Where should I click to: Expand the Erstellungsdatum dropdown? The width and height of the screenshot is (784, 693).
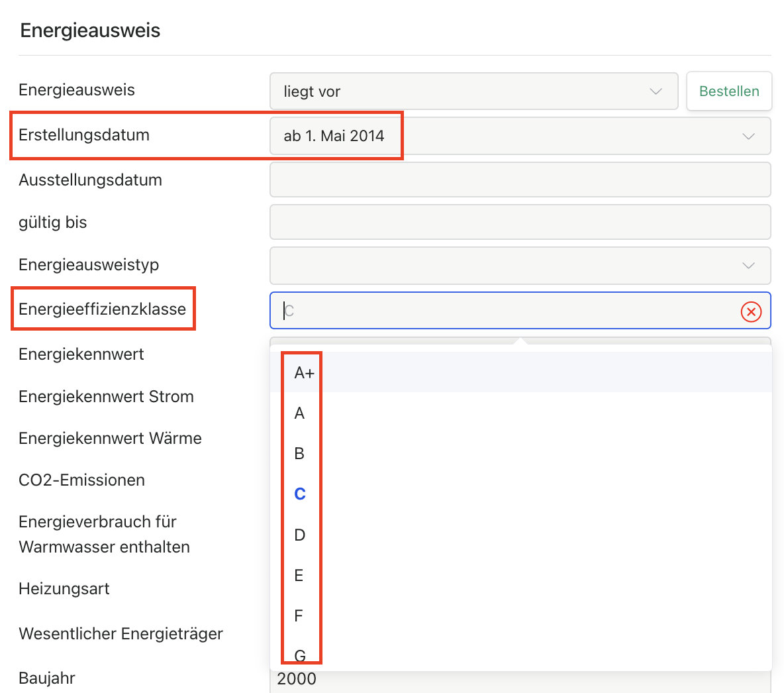[520, 136]
